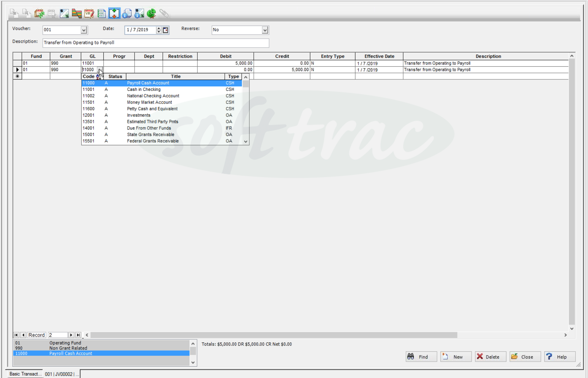Click the 5,000.00 credit cell in the second row

click(282, 70)
